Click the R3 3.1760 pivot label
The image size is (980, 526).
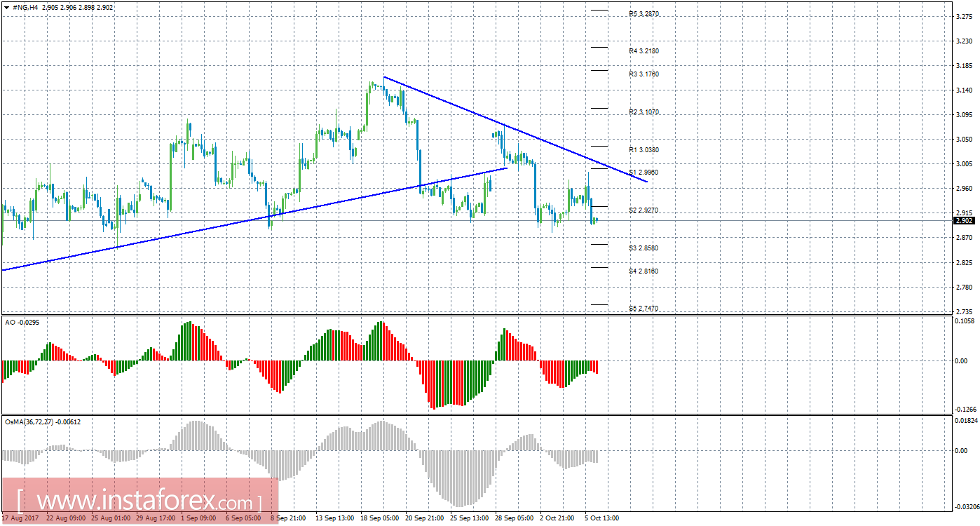pos(644,74)
